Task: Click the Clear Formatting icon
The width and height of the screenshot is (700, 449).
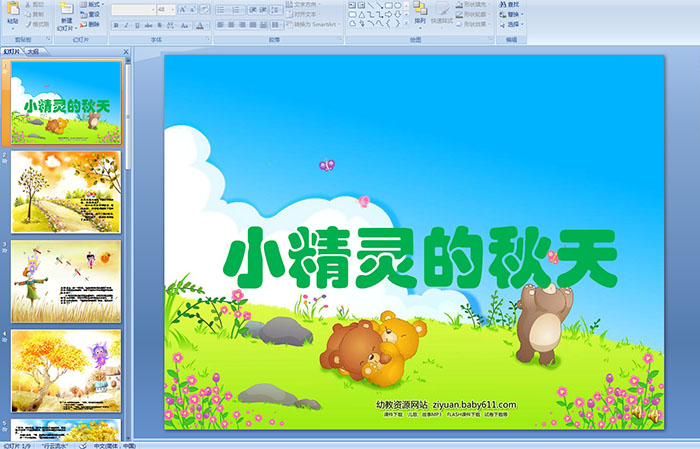Action: pyautogui.click(x=204, y=9)
